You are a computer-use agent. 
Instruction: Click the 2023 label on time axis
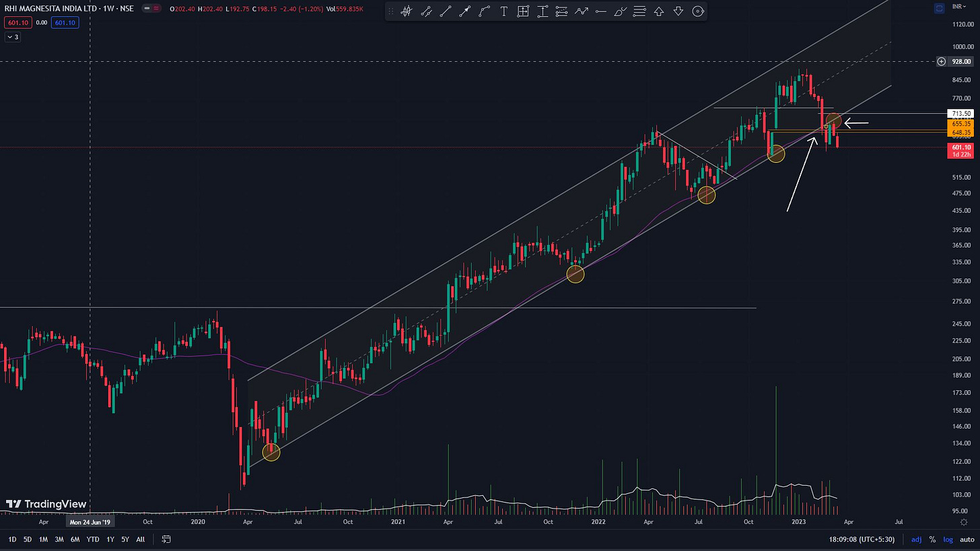click(x=798, y=521)
